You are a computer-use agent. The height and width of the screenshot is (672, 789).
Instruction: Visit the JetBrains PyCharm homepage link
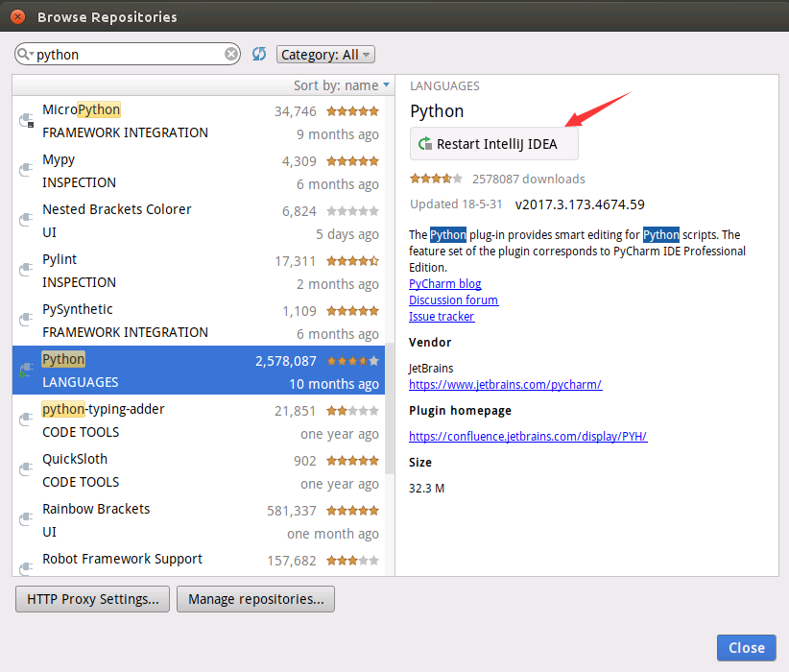point(506,384)
